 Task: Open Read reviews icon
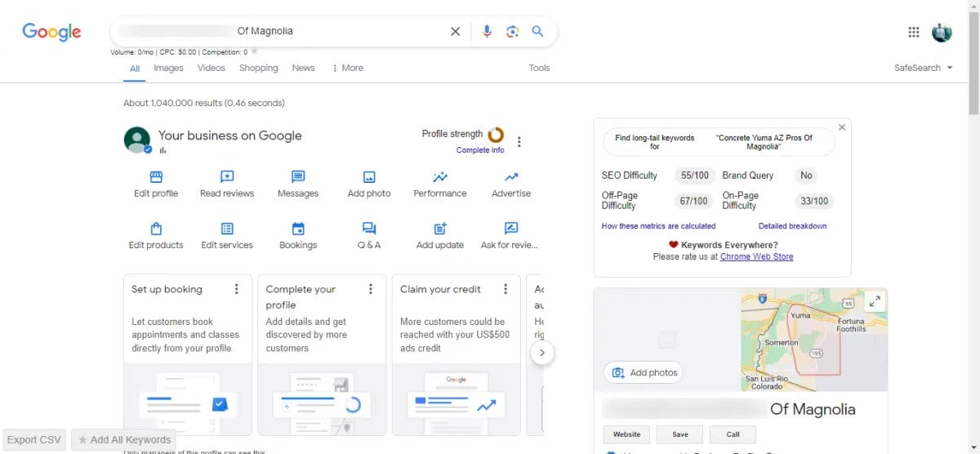click(227, 177)
